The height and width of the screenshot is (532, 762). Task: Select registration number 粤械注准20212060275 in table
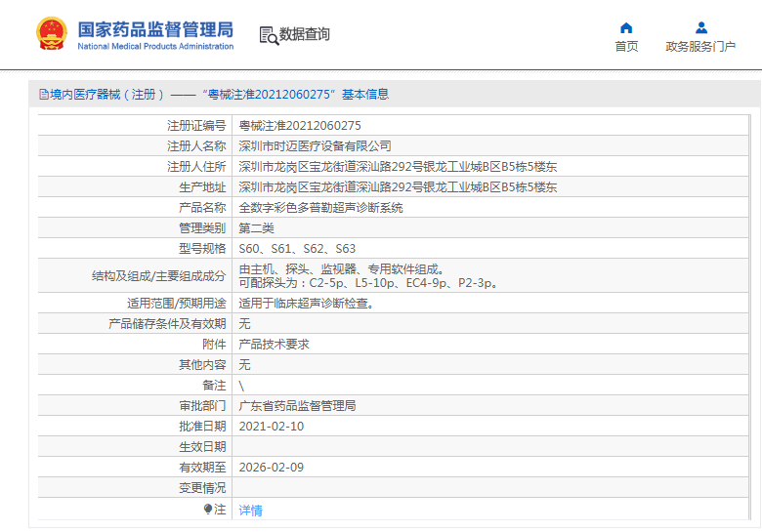click(300, 126)
